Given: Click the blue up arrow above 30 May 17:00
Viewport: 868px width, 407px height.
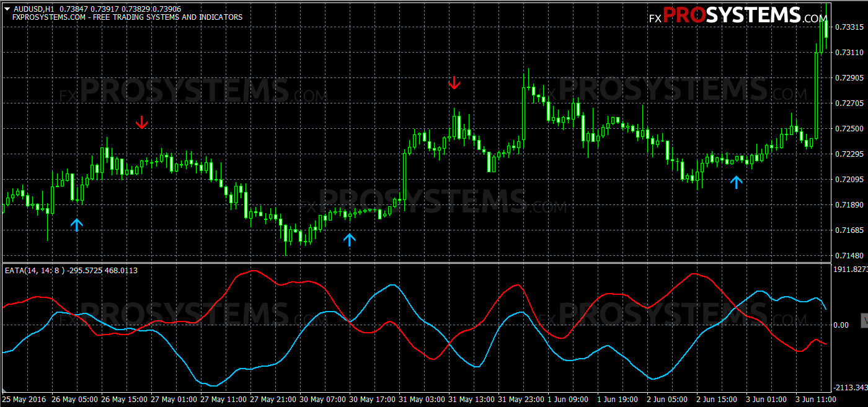Looking at the screenshot, I should click(350, 240).
